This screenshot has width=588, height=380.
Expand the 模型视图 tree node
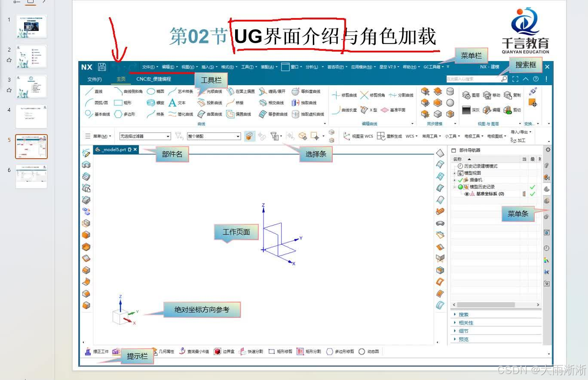[455, 173]
